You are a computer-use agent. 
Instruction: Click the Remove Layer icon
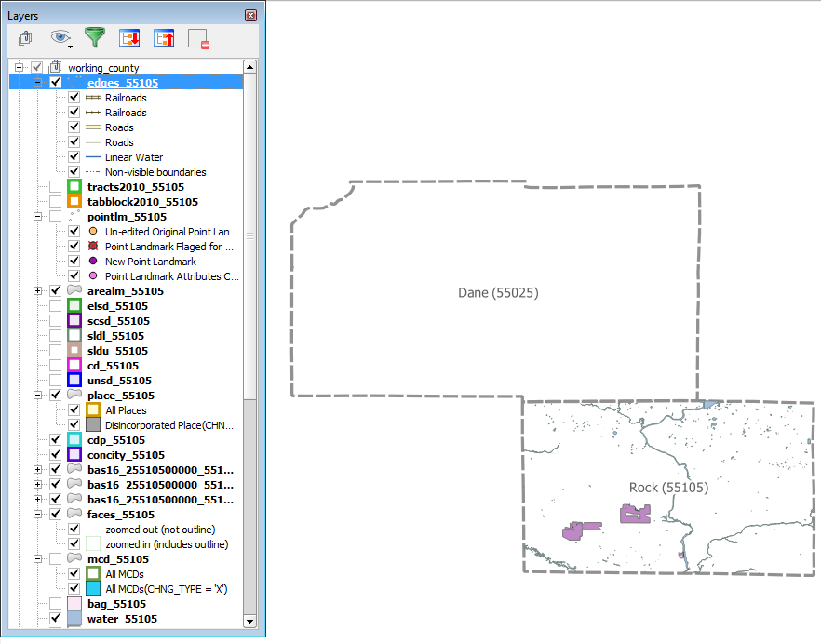[198, 38]
